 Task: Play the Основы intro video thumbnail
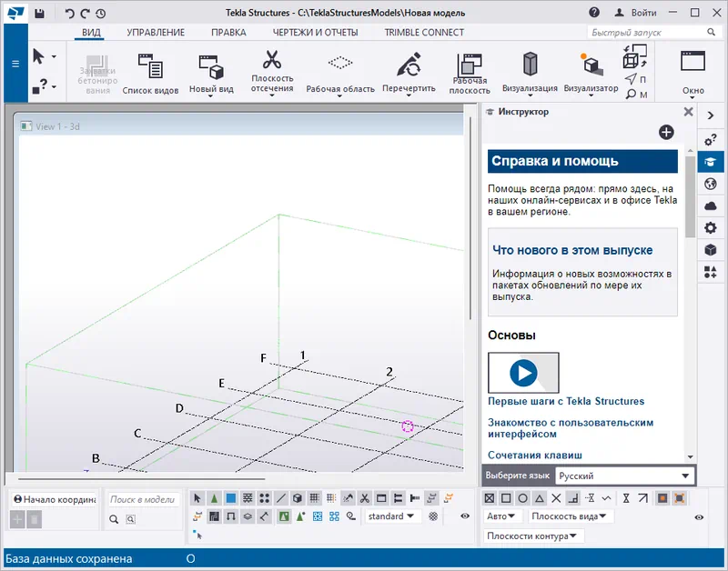(x=523, y=373)
